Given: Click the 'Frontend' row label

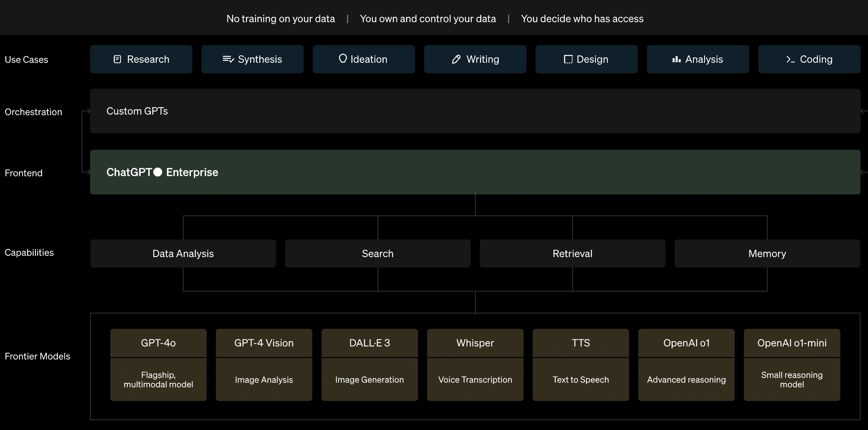Looking at the screenshot, I should click(x=24, y=173).
